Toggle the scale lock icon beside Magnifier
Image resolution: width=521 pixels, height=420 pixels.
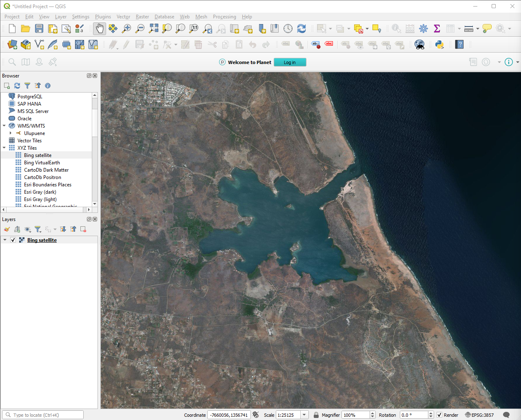pos(316,415)
